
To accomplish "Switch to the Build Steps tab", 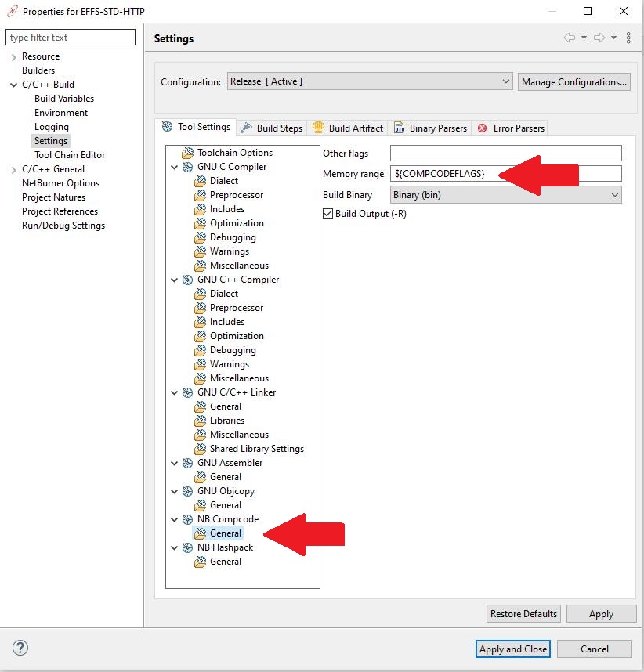I will [271, 128].
